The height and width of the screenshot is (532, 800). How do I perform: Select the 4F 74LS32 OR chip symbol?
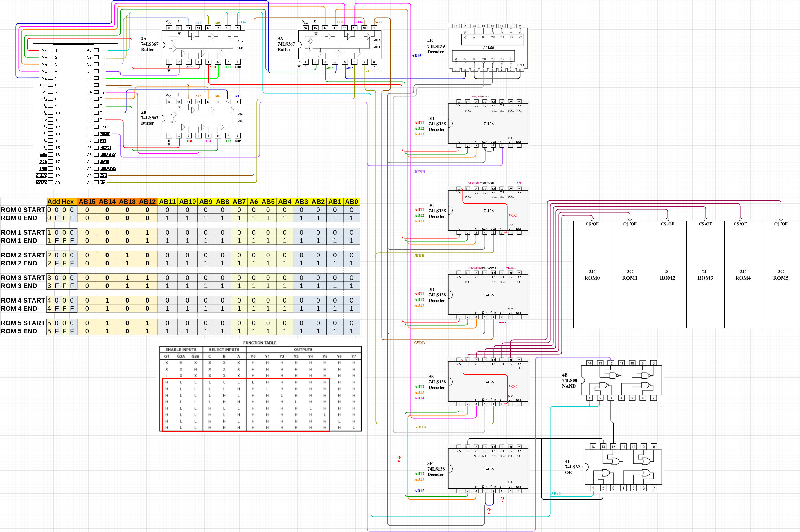(623, 467)
